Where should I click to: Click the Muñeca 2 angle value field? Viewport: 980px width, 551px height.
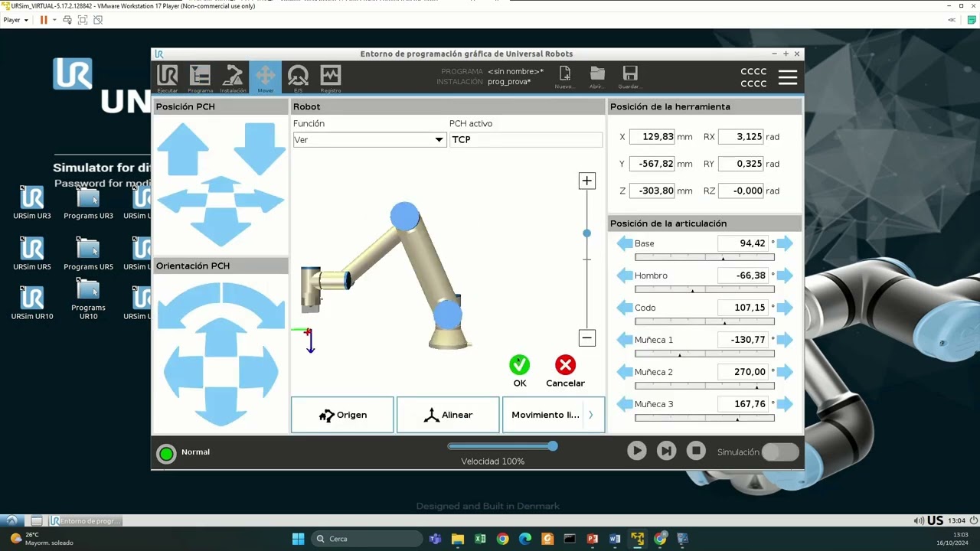pos(743,372)
